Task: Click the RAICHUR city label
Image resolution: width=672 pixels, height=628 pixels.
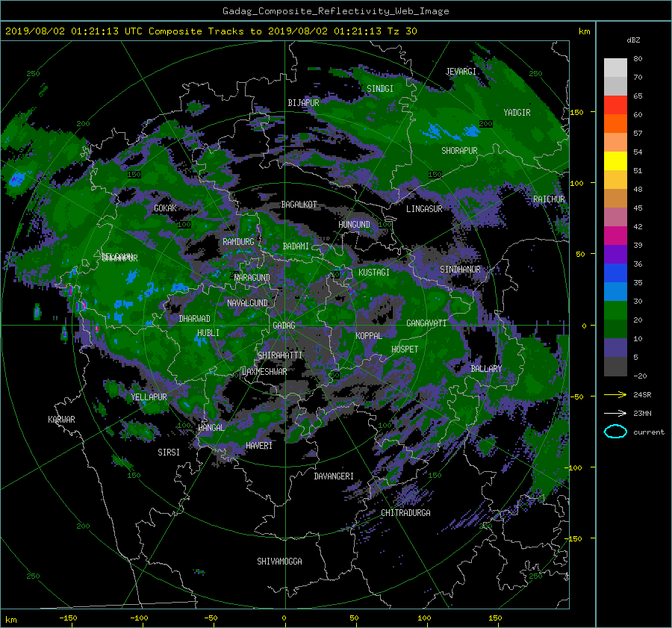Action: 549,199
